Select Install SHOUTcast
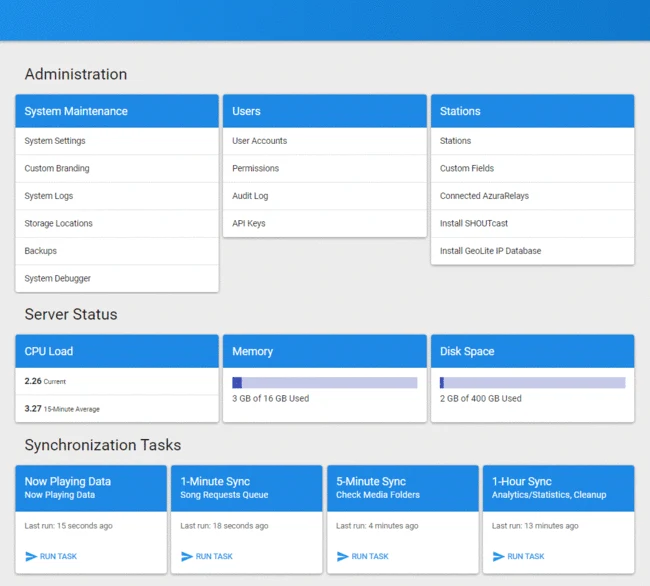This screenshot has width=650, height=586. tap(533, 223)
